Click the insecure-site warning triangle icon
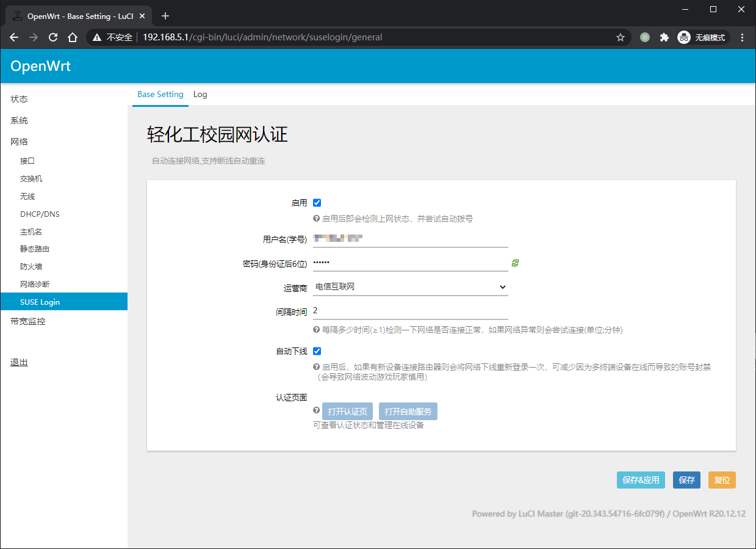The image size is (756, 549). [96, 37]
